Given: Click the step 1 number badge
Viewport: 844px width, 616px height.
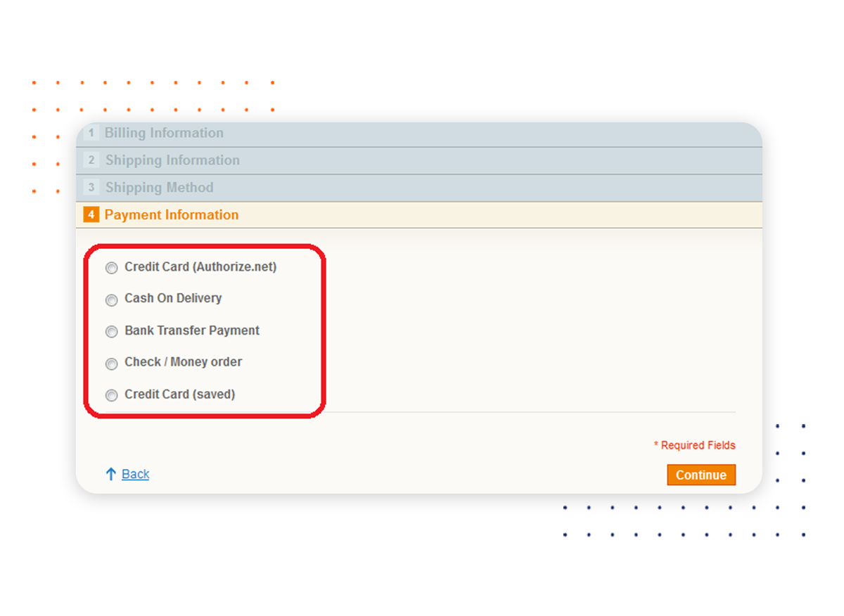Looking at the screenshot, I should [91, 133].
